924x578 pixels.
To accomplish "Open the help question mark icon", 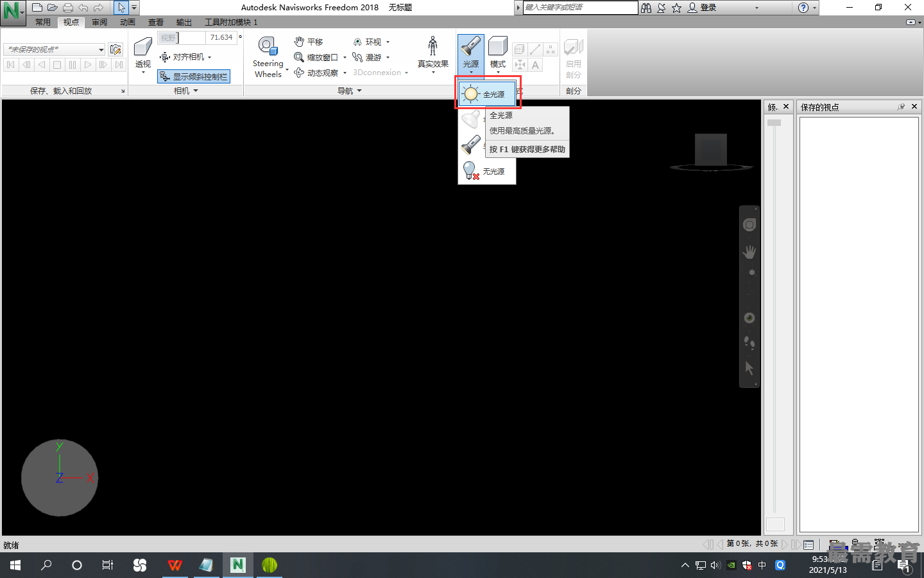I will pos(803,8).
